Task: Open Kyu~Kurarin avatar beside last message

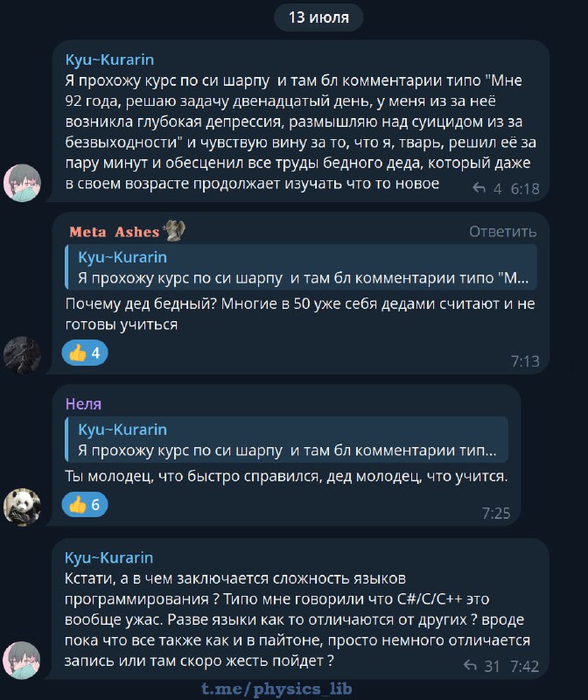Action: (x=22, y=661)
